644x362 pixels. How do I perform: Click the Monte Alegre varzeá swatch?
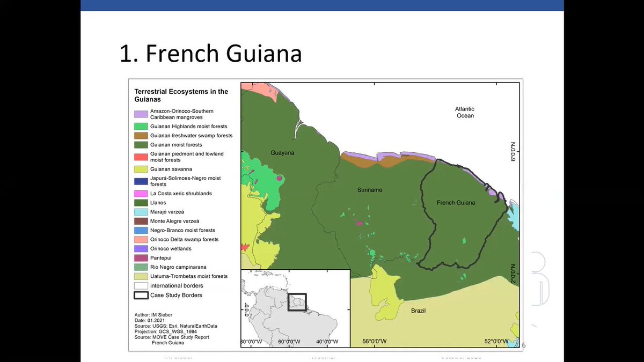(x=141, y=221)
